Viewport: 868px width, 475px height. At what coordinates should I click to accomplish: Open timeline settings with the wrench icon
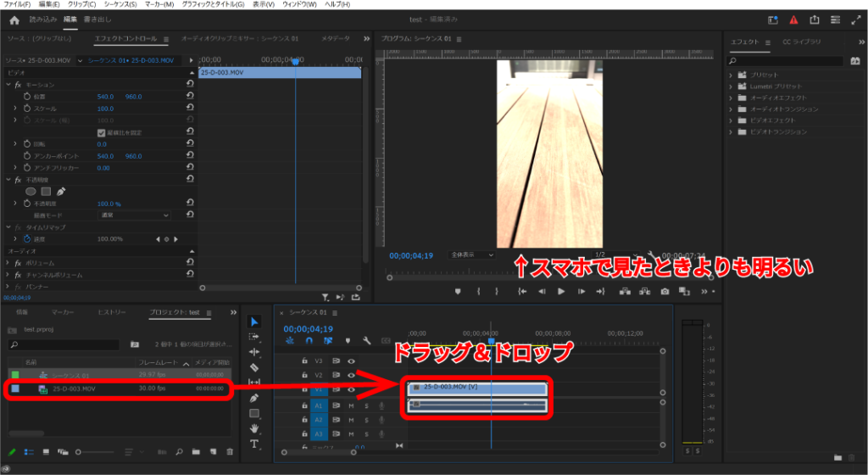coord(366,341)
